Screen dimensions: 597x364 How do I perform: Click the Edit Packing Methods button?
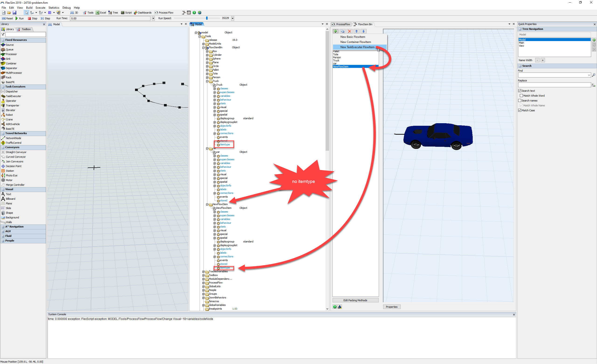355,300
